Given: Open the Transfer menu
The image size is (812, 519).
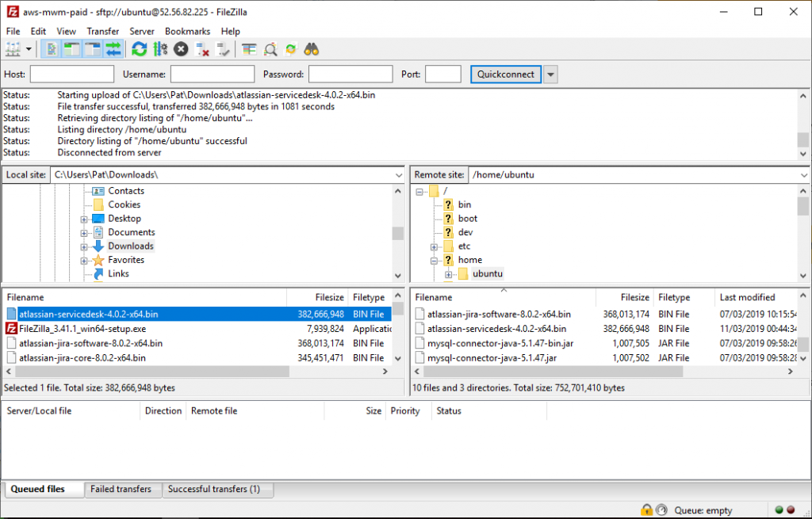Looking at the screenshot, I should point(102,31).
